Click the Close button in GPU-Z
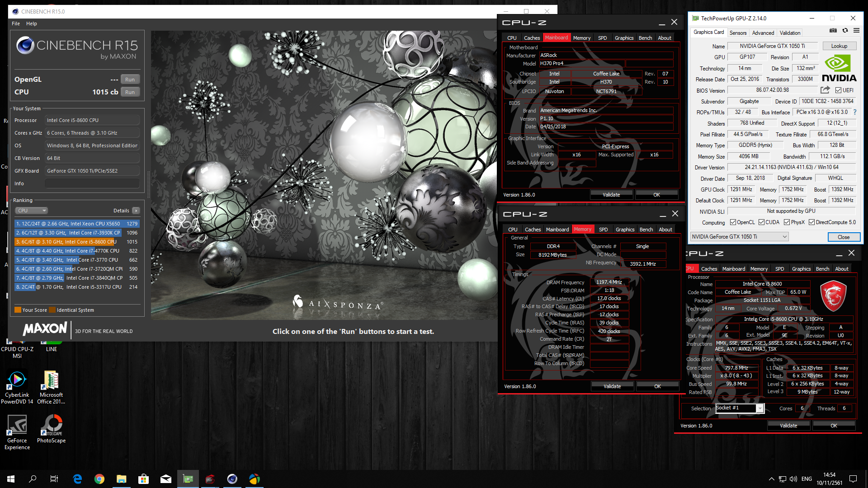The width and height of the screenshot is (868, 488). (843, 237)
